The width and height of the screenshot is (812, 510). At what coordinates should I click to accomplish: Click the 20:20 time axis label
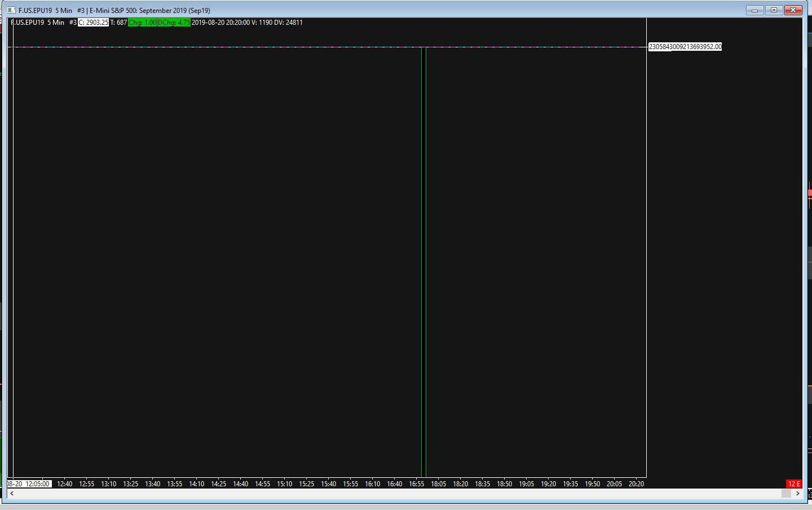[637, 484]
